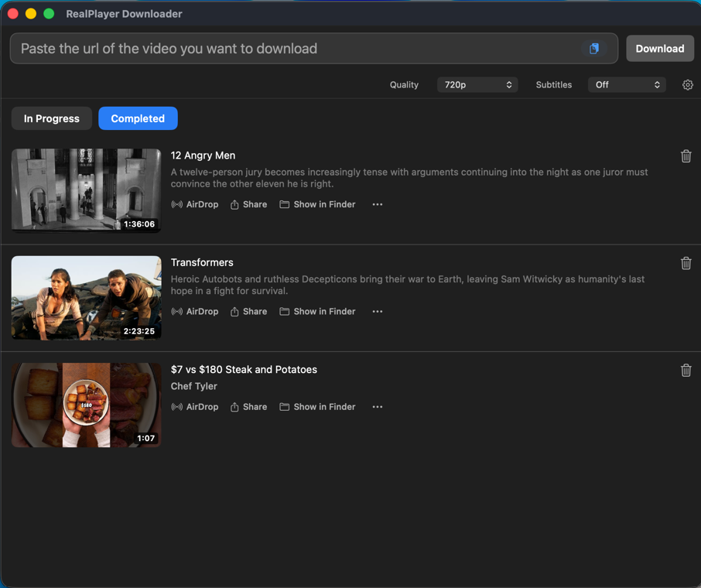Viewport: 701px width, 588px height.
Task: Share the Transformers video
Action: [248, 311]
